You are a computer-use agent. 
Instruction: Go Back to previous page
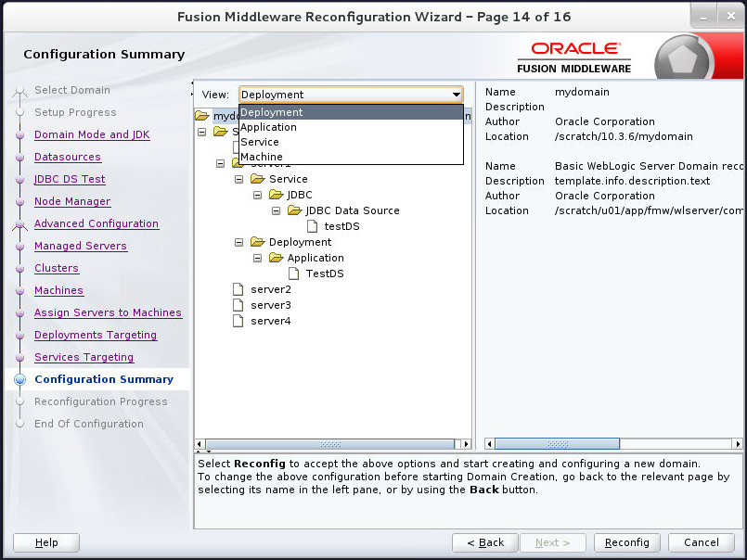485,543
